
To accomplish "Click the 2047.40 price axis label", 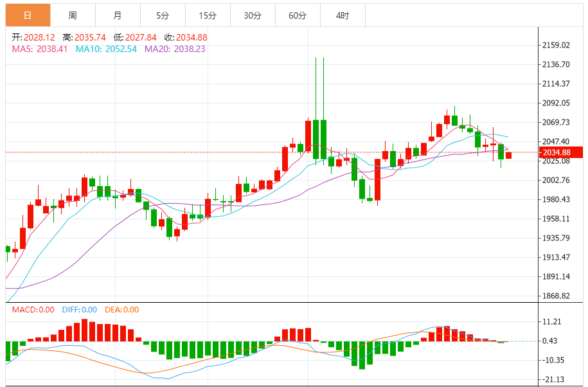I will pos(556,141).
